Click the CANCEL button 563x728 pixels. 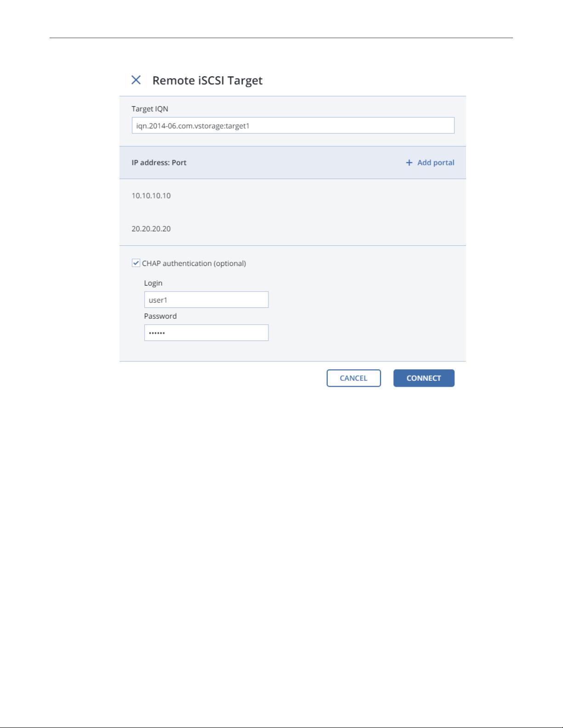(354, 378)
